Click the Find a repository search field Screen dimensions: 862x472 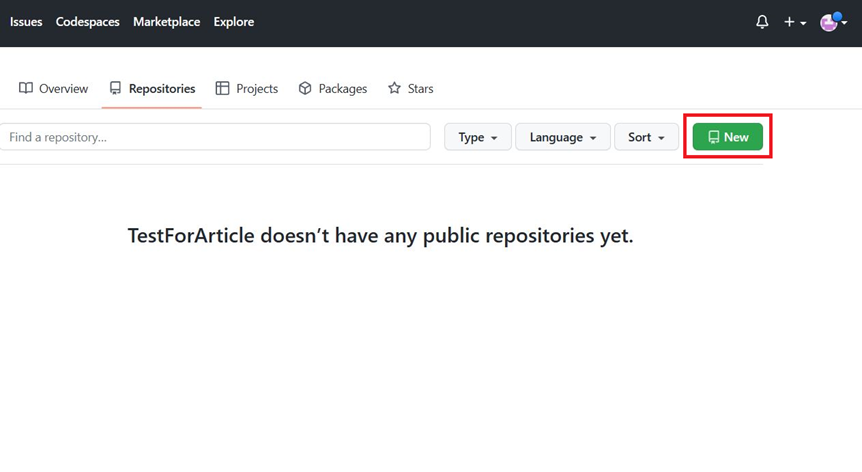tap(215, 137)
